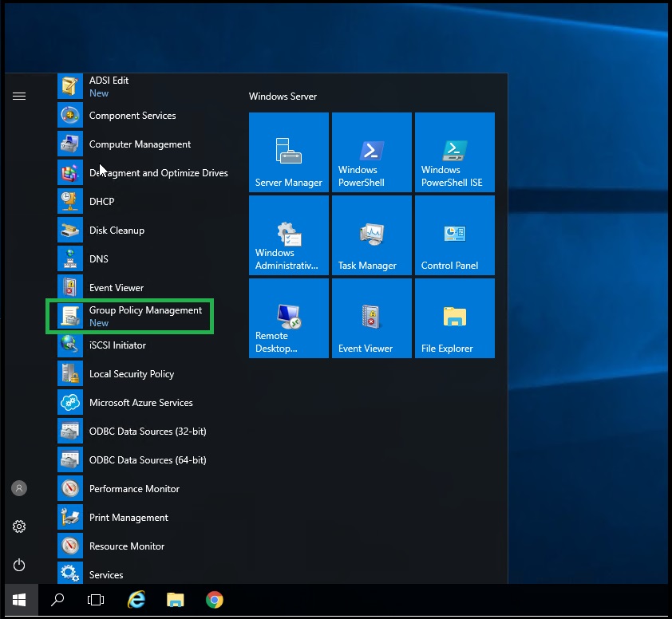Open Task View on the taskbar
672x619 pixels.
[x=96, y=600]
